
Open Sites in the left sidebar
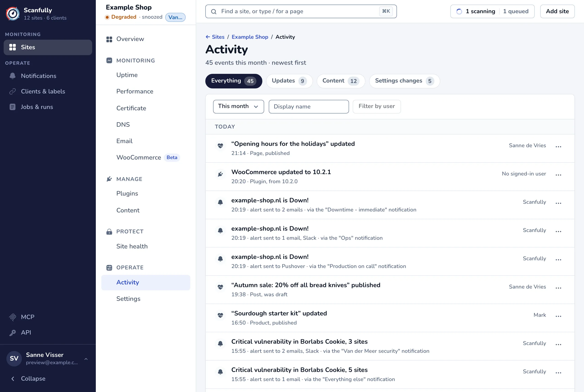point(48,47)
